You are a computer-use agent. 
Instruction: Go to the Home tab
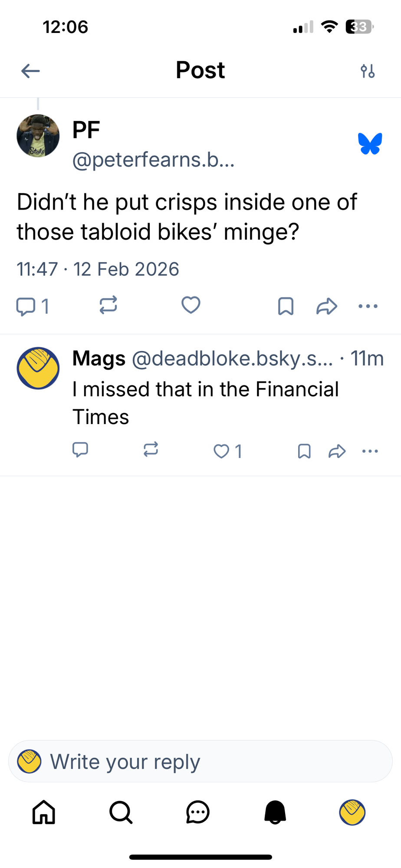[x=44, y=812]
